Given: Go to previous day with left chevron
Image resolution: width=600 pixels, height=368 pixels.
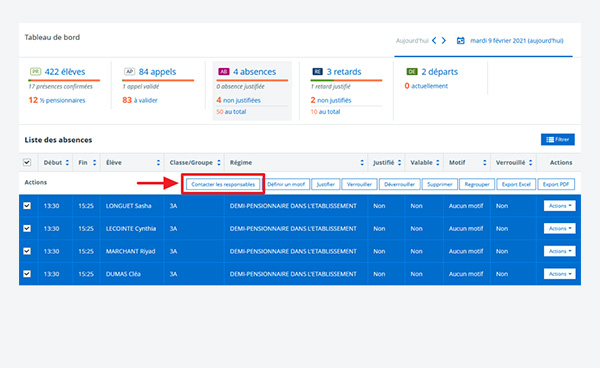Looking at the screenshot, I should point(434,41).
